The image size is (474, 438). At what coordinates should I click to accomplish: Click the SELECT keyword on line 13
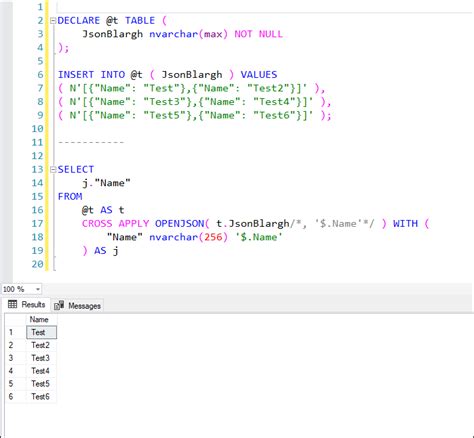click(76, 170)
